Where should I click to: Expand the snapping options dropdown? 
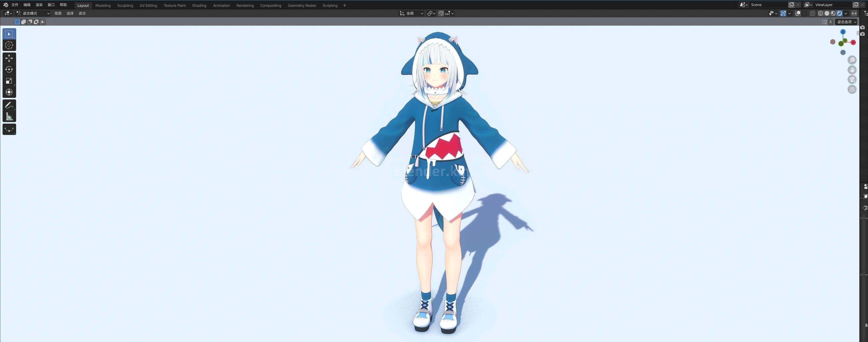(x=449, y=13)
